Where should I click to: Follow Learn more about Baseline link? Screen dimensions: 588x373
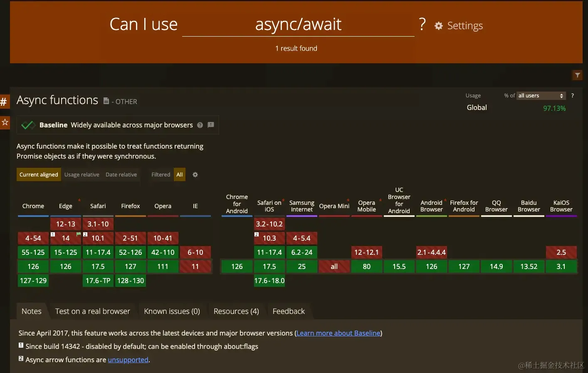tap(338, 333)
